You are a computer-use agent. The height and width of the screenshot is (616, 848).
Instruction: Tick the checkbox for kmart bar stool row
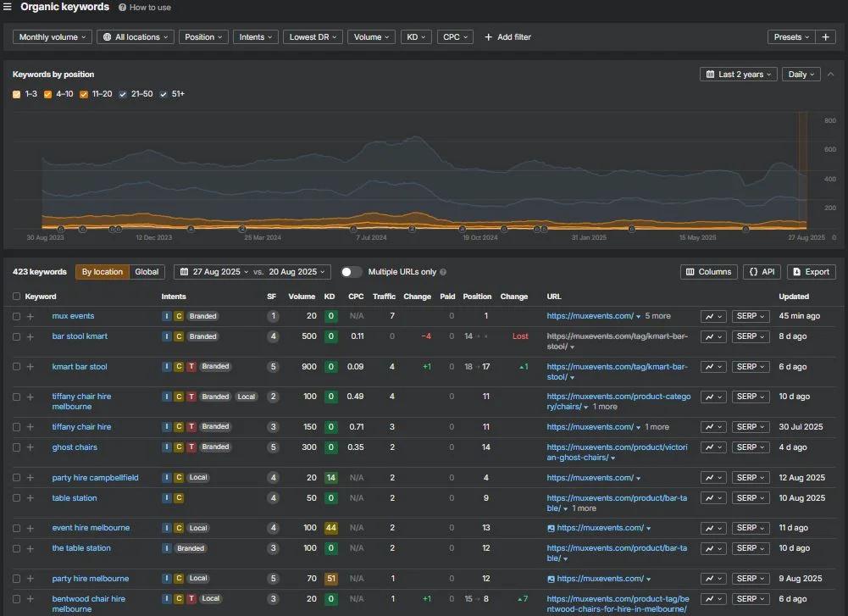point(16,367)
